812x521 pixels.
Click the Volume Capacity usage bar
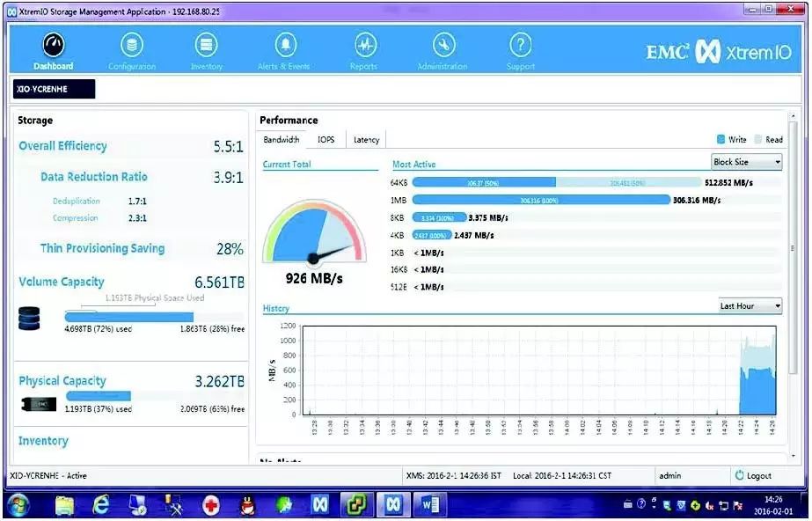pyautogui.click(x=154, y=317)
